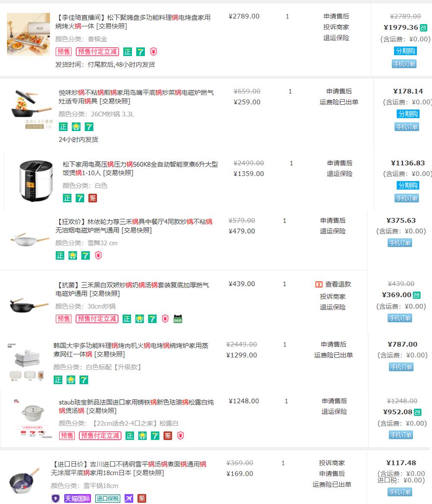Click the cat new icon on the 三禾 black wok item
This screenshot has width=432, height=504.
pos(178,319)
